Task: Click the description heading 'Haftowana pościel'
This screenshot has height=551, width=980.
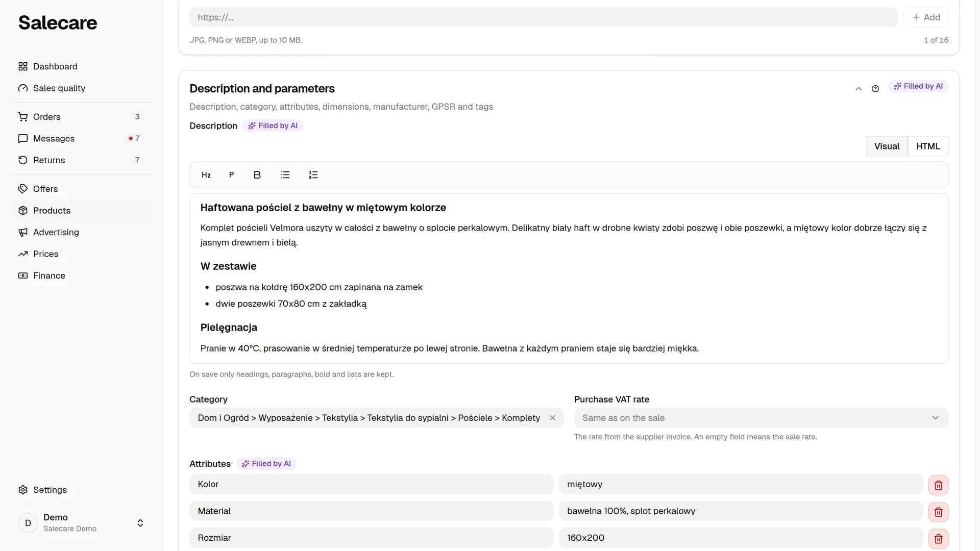Action: [323, 208]
